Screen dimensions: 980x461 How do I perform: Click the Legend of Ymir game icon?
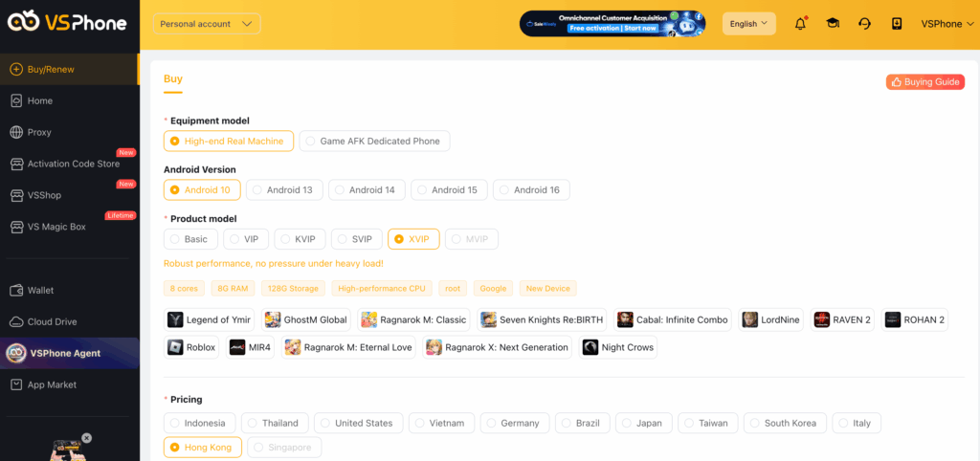point(175,319)
